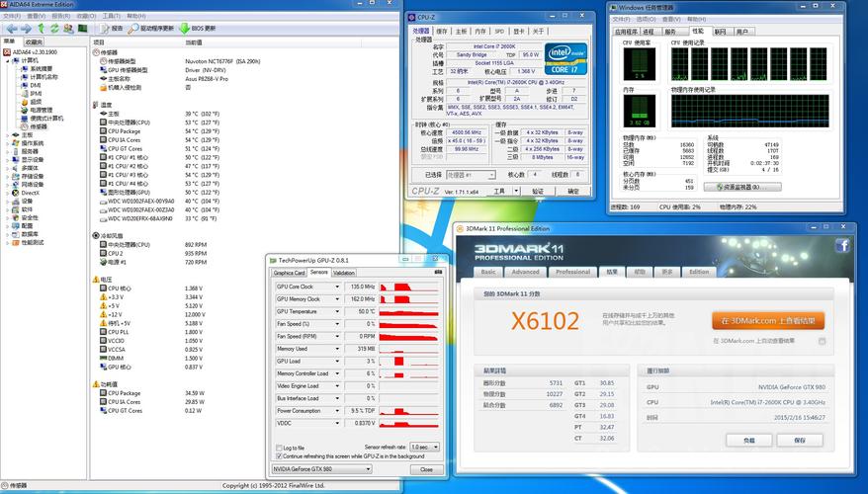868x494 pixels.
Task: Switch to the 收藏夹 tab in AIDA64
Action: [x=34, y=42]
